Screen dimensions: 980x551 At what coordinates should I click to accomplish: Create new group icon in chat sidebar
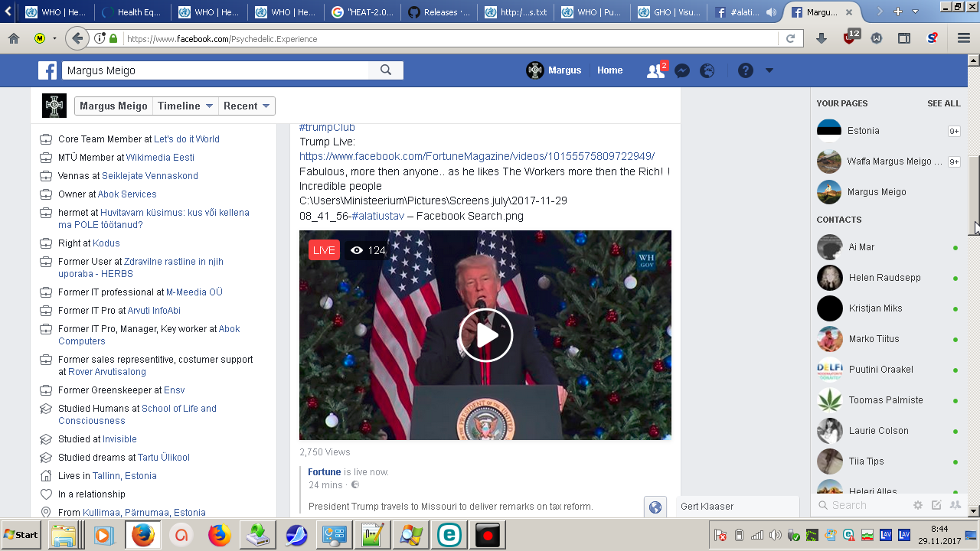tap(955, 505)
